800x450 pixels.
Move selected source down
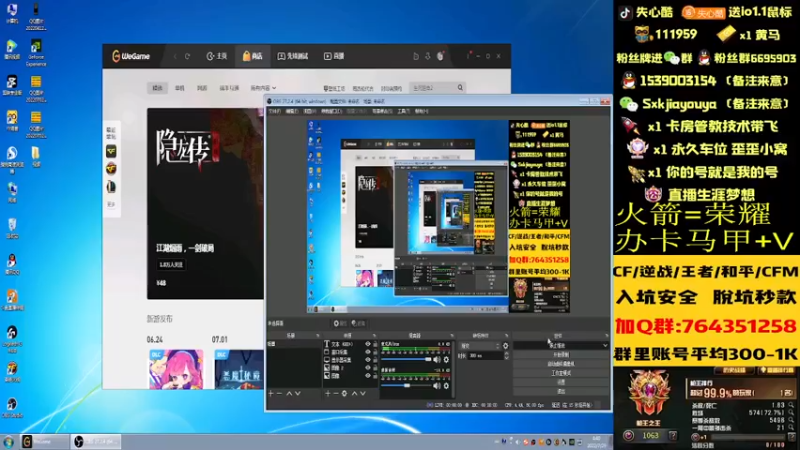coord(363,393)
